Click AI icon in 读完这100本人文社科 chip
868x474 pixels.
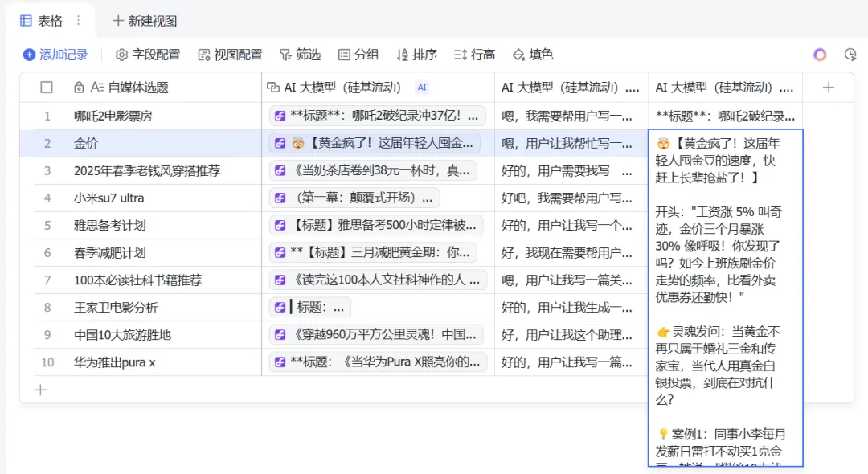click(280, 280)
